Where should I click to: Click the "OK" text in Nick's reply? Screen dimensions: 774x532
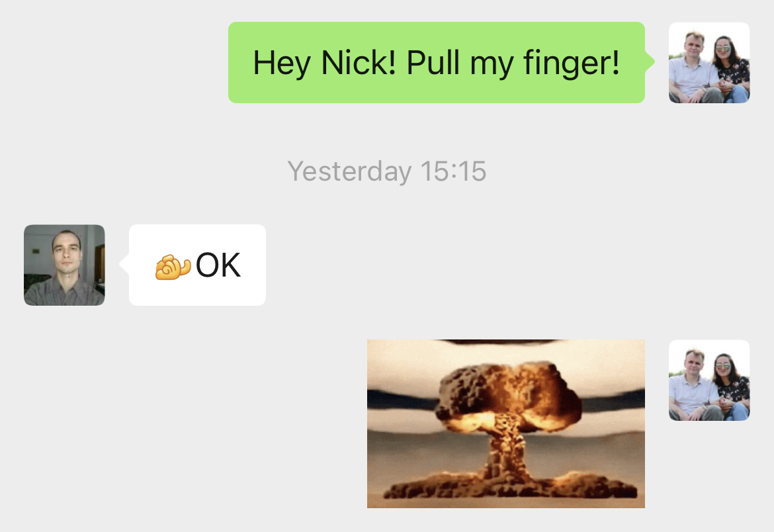[218, 265]
